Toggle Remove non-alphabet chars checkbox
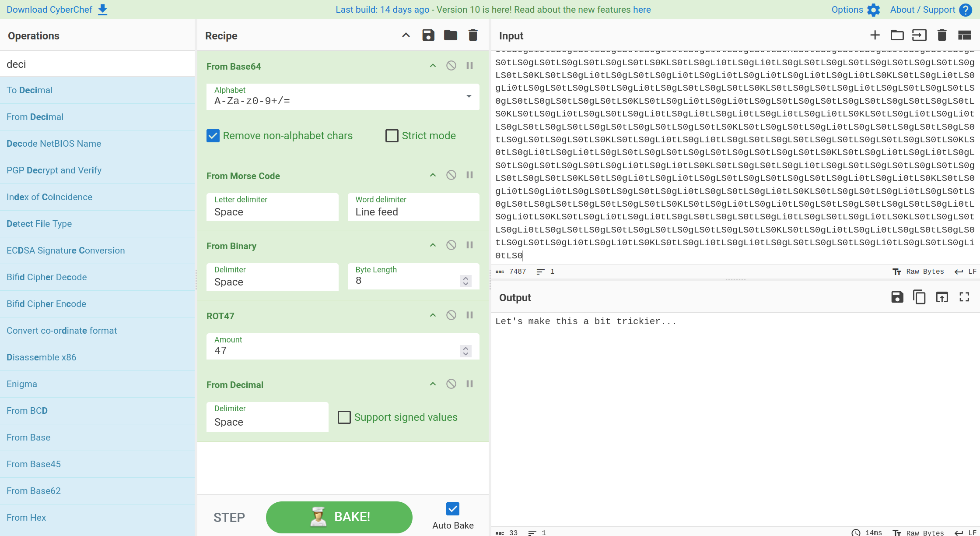This screenshot has width=980, height=536. pyautogui.click(x=213, y=136)
